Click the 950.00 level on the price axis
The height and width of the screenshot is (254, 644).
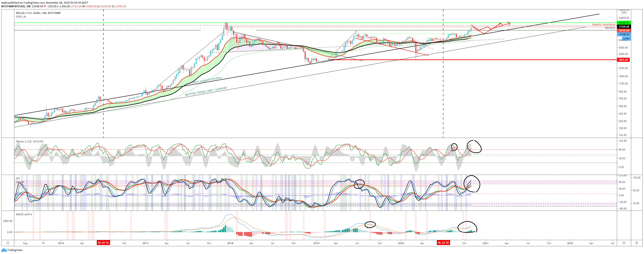tap(623, 92)
